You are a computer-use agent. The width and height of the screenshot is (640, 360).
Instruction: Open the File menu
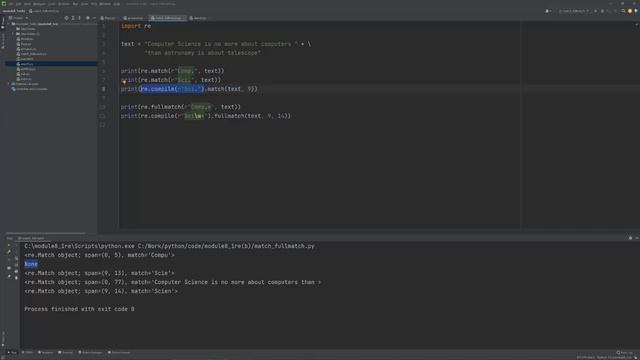11,4
